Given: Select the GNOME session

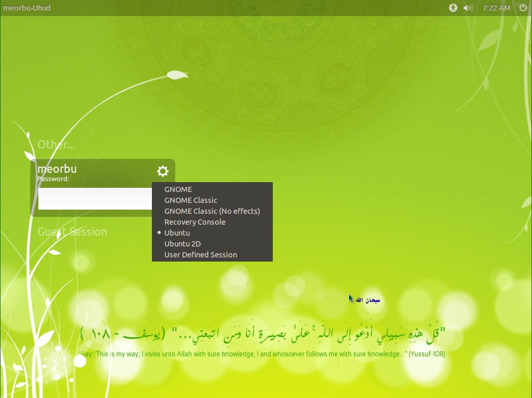Looking at the screenshot, I should point(178,189).
